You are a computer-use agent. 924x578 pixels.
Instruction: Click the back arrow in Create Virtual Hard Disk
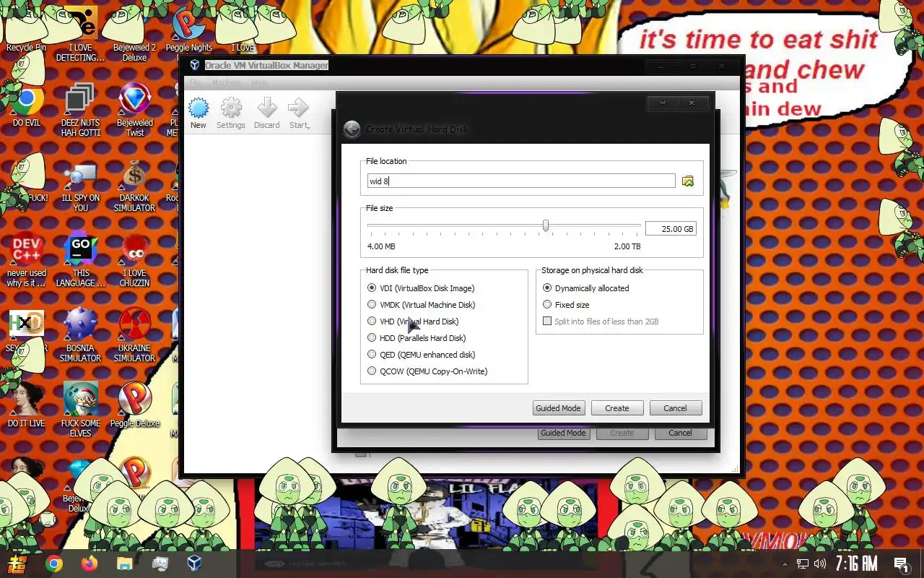[352, 129]
